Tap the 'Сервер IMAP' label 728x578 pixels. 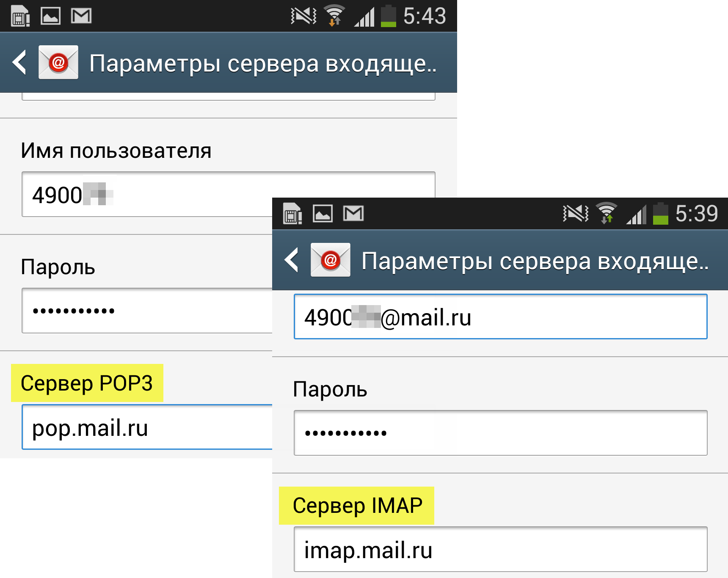[358, 505]
